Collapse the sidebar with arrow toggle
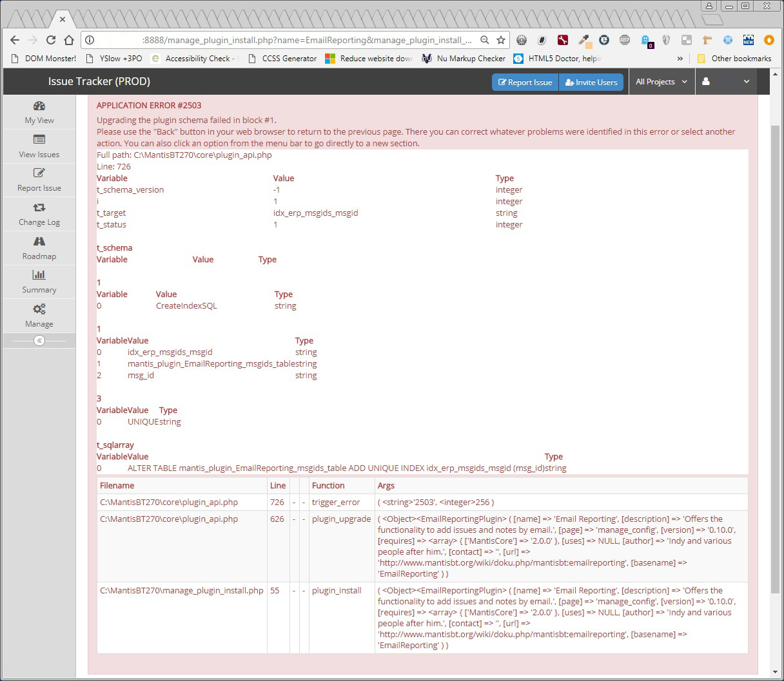This screenshot has width=784, height=681. click(x=39, y=340)
